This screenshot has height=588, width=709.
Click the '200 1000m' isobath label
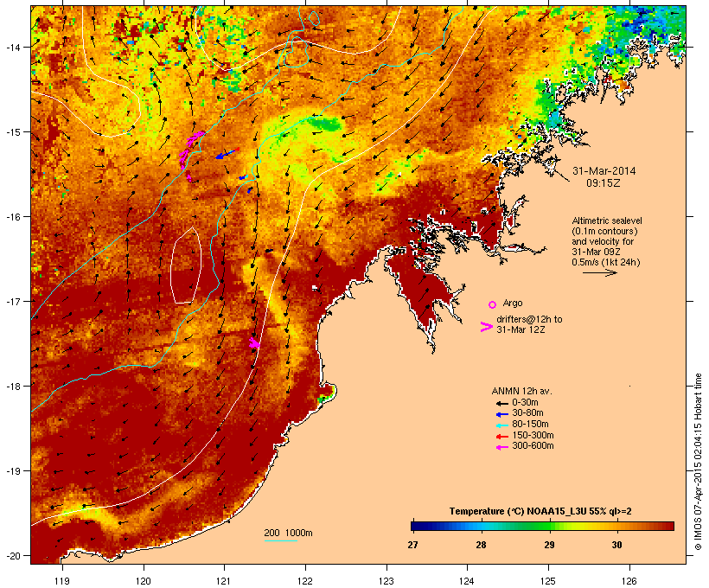tap(288, 533)
